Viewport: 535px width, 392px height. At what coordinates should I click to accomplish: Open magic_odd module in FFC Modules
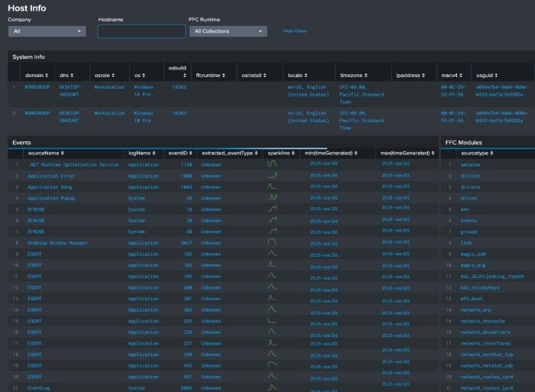473,254
